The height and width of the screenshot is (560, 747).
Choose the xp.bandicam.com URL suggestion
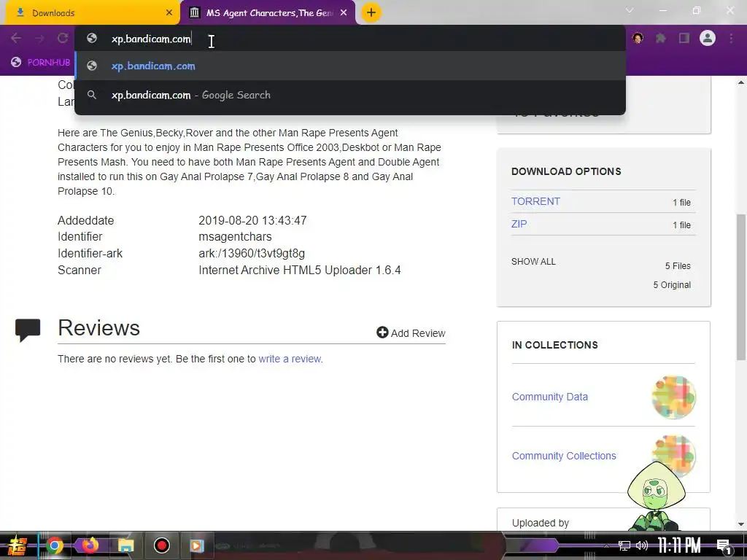pyautogui.click(x=350, y=66)
